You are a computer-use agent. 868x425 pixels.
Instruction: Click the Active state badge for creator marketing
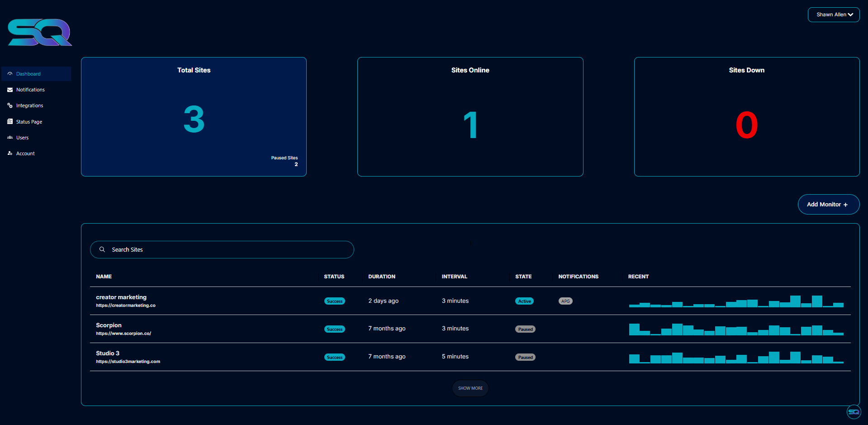pos(525,301)
